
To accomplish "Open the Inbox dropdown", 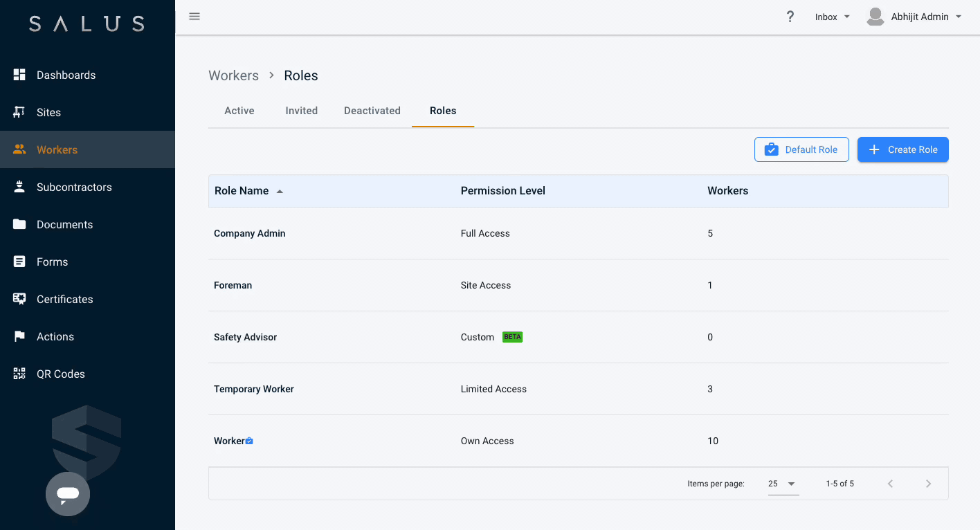I will pos(831,17).
